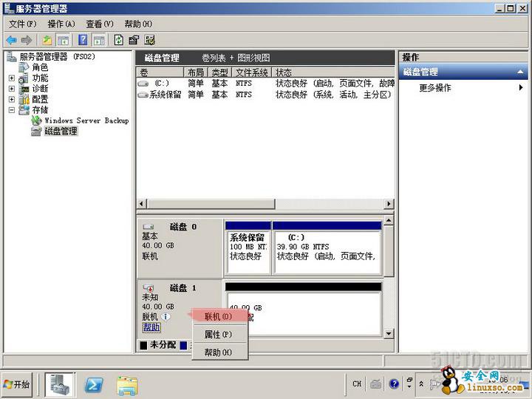Viewport: 532px width, 399px height.
Task: Collapse the 存储 tree node
Action: pyautogui.click(x=12, y=110)
